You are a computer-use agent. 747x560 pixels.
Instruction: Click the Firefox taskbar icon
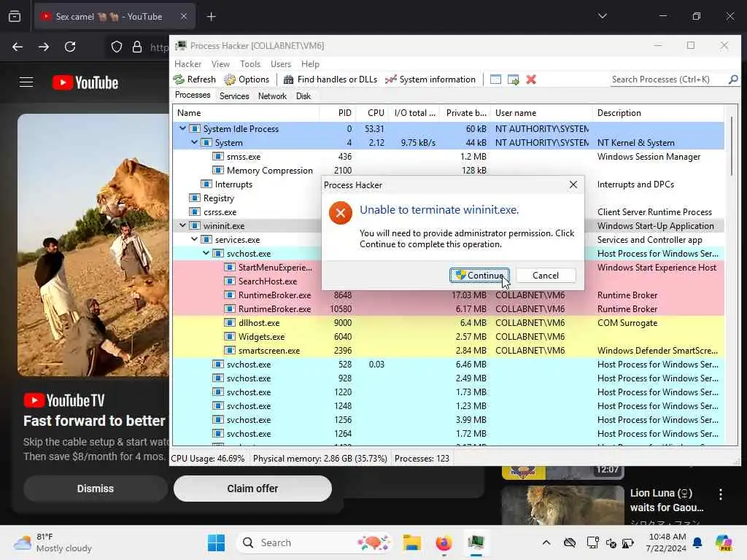coord(444,542)
